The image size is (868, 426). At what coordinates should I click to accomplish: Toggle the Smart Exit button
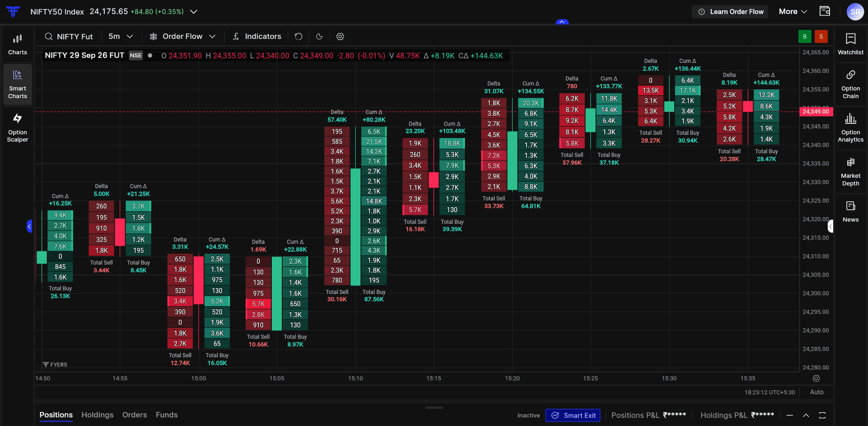coord(573,415)
